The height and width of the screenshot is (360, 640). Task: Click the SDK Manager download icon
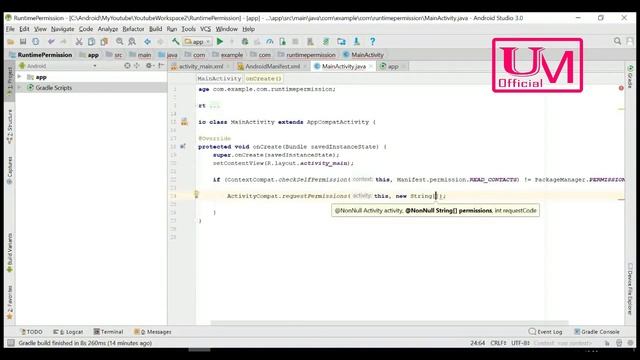click(x=357, y=42)
